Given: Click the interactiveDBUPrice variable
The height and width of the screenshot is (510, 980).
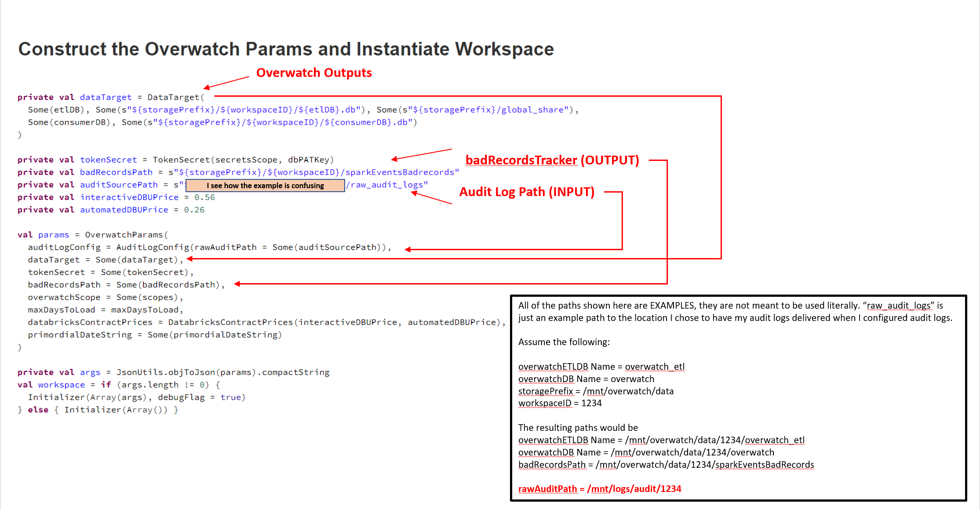Looking at the screenshot, I should (x=129, y=197).
